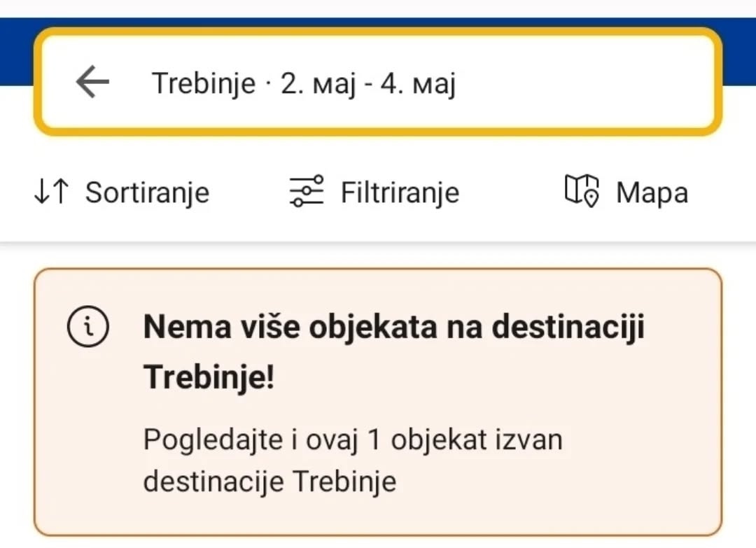Open the Sortiranje options
756x548 pixels.
pos(122,192)
